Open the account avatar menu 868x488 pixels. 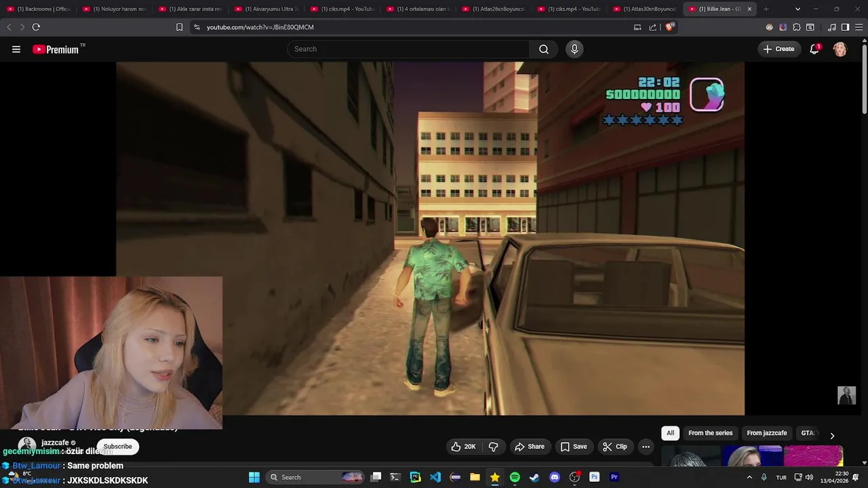[x=840, y=49]
